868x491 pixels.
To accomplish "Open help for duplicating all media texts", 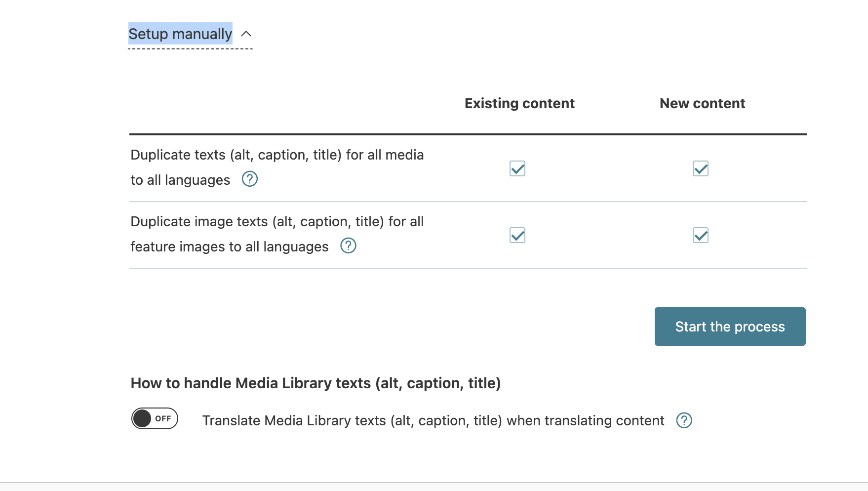I will point(250,179).
